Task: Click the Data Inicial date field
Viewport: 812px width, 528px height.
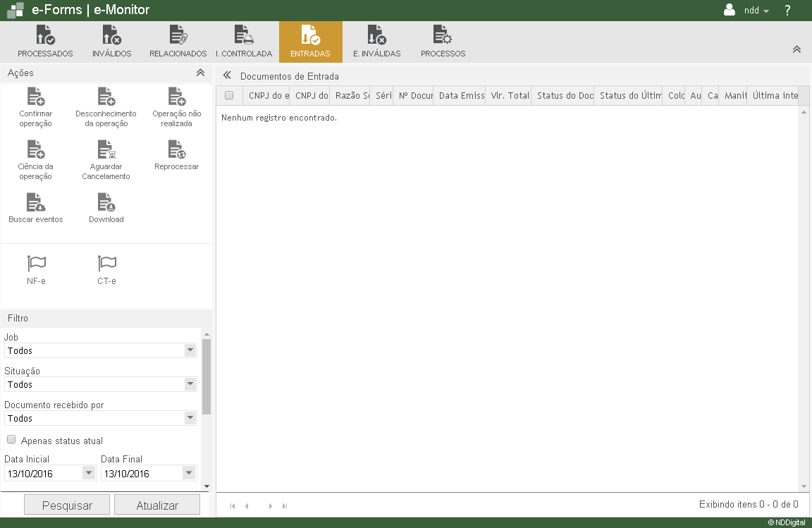Action: pyautogui.click(x=44, y=474)
